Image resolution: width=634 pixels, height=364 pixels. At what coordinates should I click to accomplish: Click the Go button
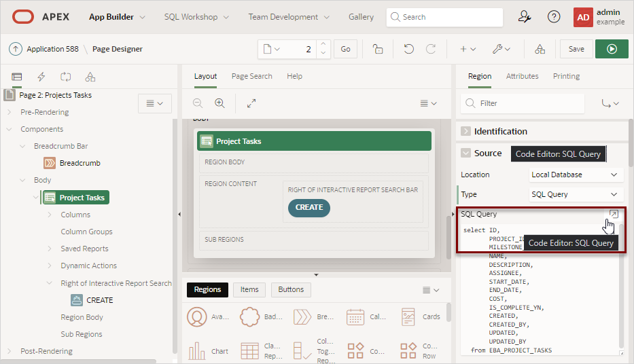click(345, 49)
